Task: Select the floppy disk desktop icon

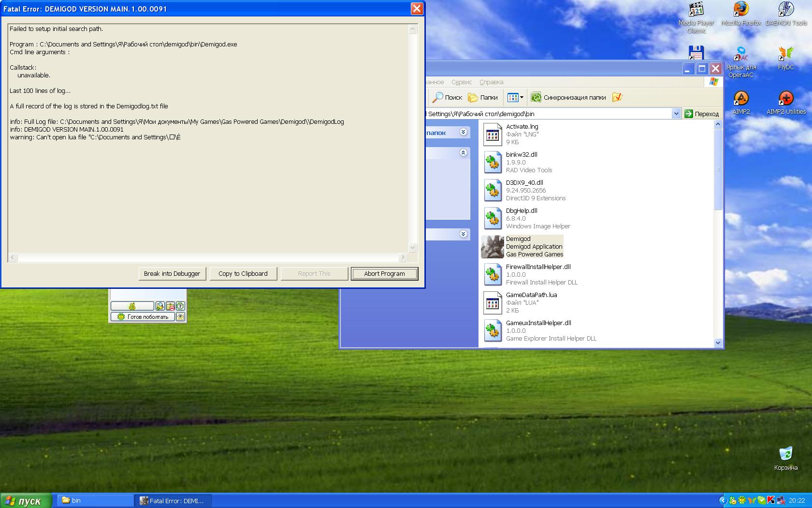Action: pos(696,52)
